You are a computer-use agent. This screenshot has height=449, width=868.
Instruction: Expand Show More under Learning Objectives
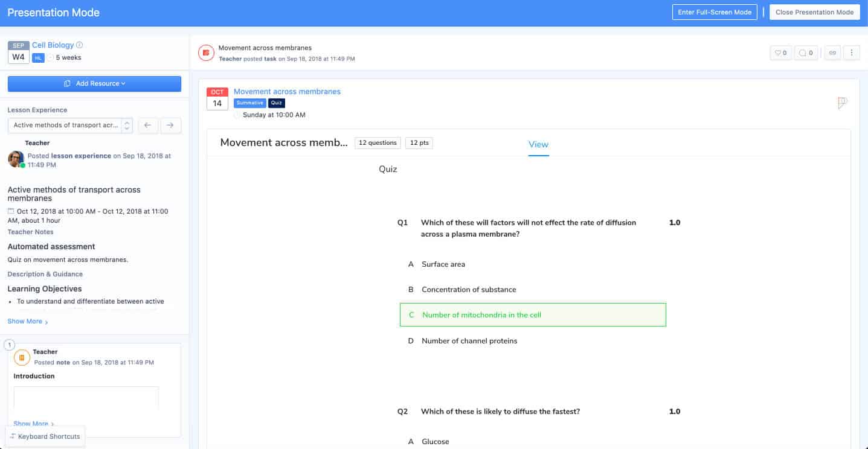(x=28, y=321)
